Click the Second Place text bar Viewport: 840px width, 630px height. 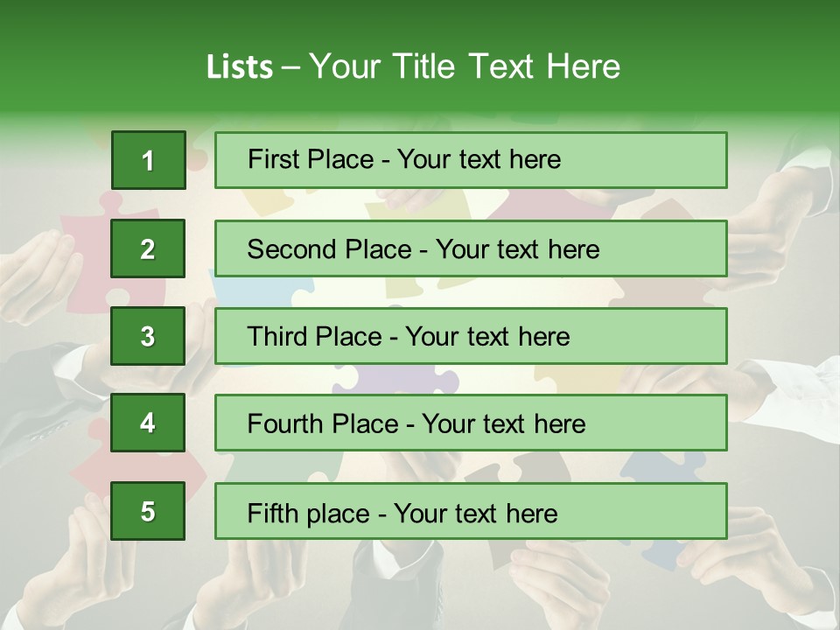tap(471, 248)
